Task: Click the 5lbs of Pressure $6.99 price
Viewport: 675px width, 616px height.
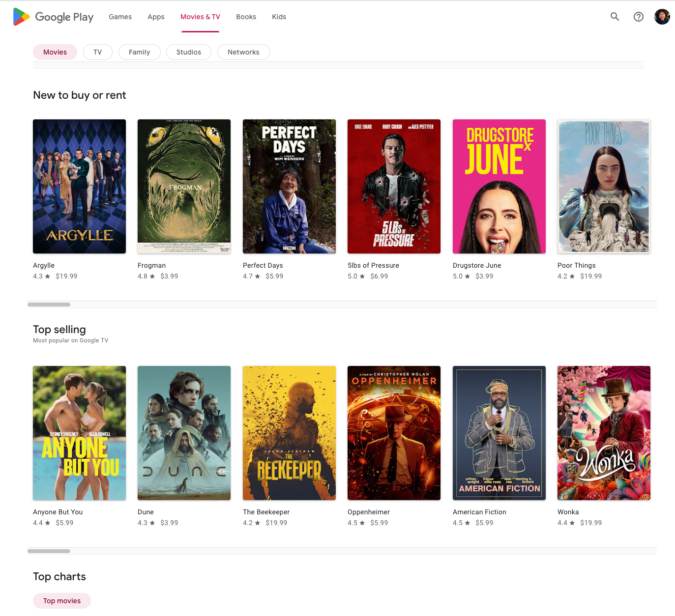Action: 379,276
